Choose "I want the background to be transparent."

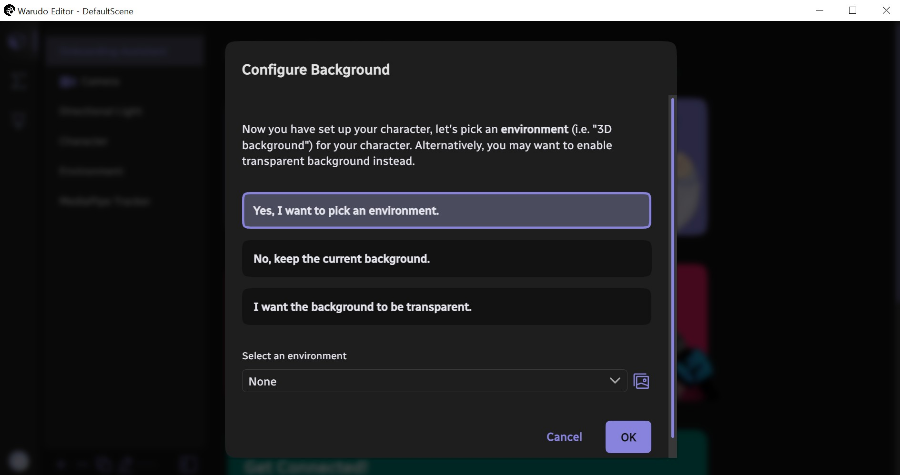point(446,307)
